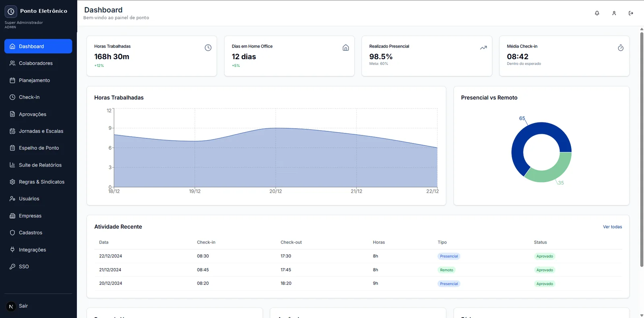Click the 20/12/2024 date cell
The height and width of the screenshot is (318, 644).
[x=111, y=283]
